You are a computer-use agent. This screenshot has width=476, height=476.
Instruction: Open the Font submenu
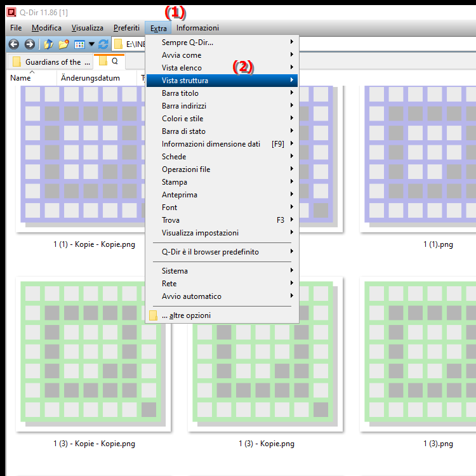(222, 208)
